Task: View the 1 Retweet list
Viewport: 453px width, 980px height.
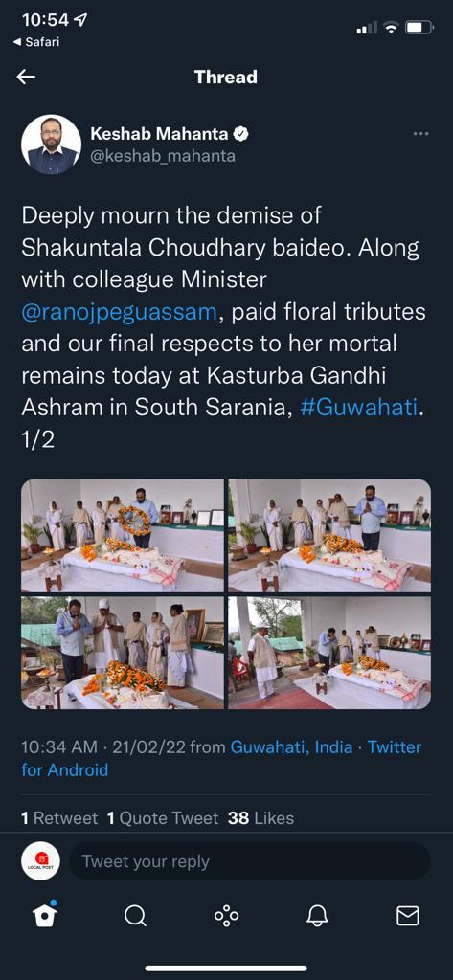Action: point(59,818)
